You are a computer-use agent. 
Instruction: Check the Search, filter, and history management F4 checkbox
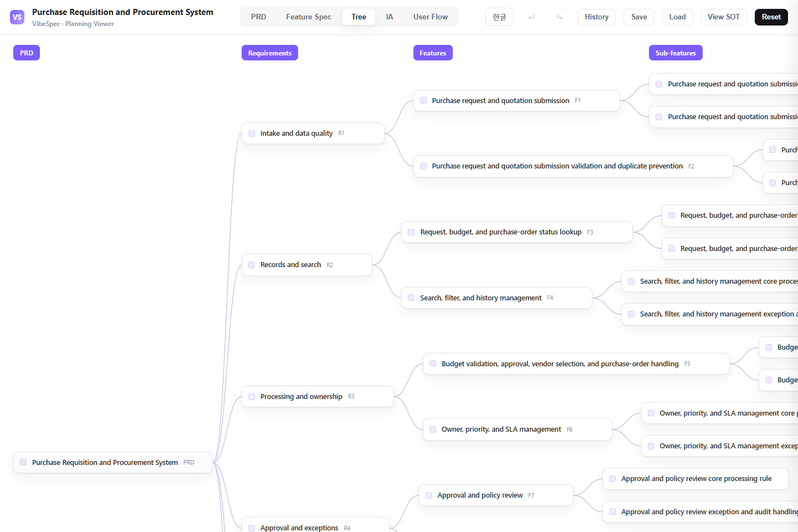[411, 298]
